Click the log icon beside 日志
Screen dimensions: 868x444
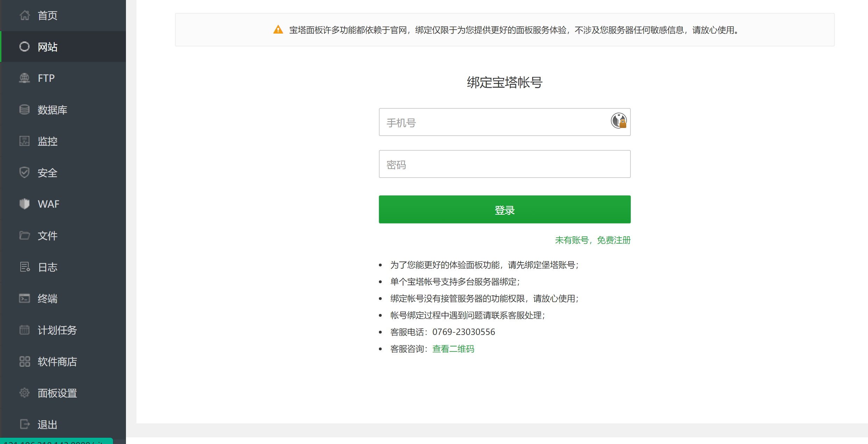24,267
